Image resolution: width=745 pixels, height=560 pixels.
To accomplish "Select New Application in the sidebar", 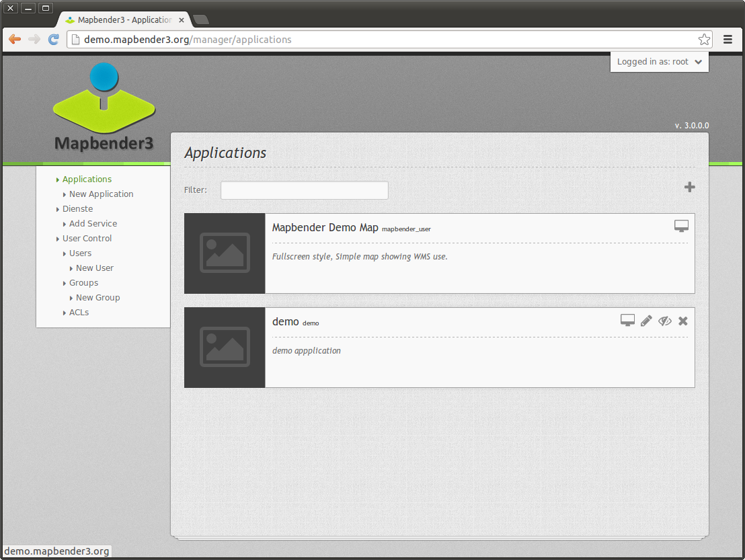I will pos(102,194).
